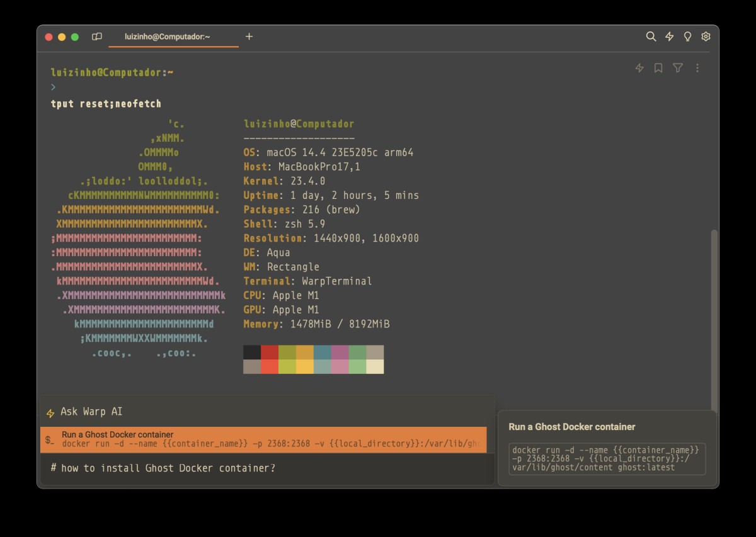
Task: Click the cream swatch at the bottom row's end
Action: tap(375, 366)
